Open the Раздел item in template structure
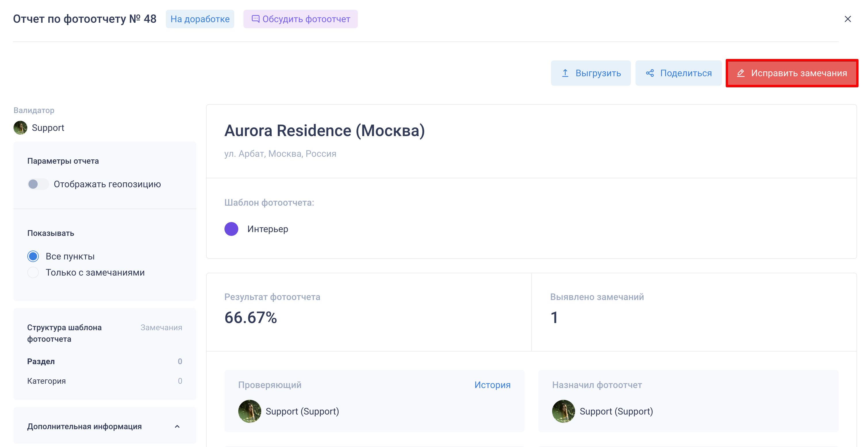Screen dimensions: 868x447 pyautogui.click(x=41, y=361)
